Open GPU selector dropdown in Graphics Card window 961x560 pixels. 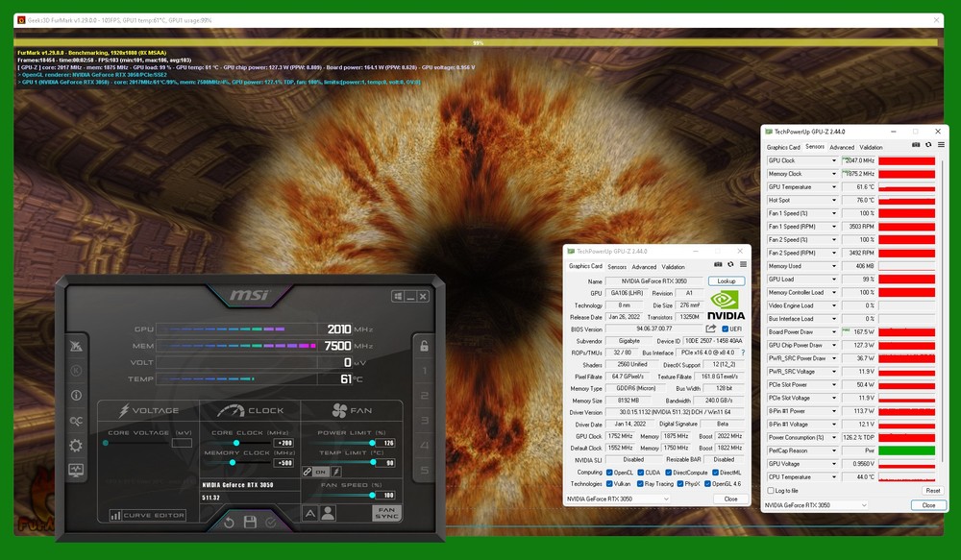click(618, 499)
